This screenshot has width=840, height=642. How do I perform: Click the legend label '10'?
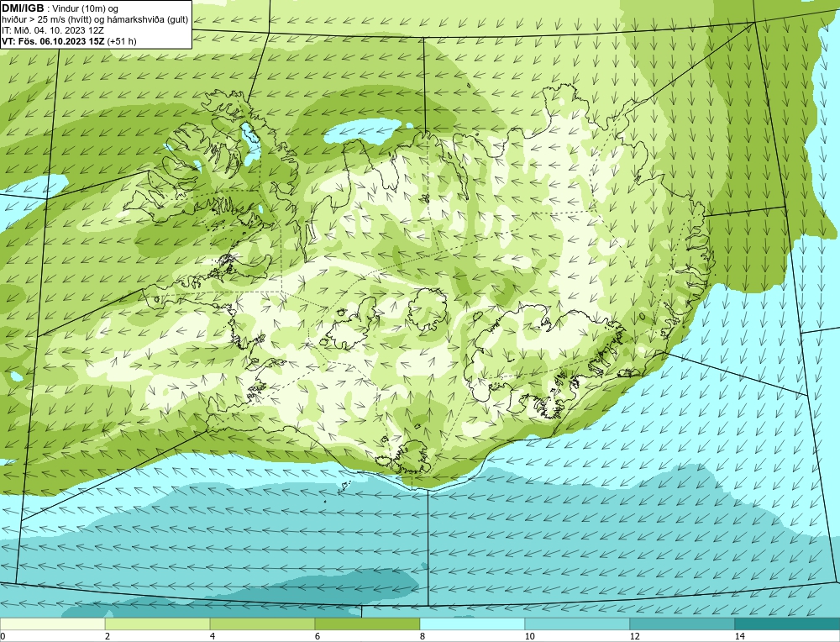tap(530, 636)
